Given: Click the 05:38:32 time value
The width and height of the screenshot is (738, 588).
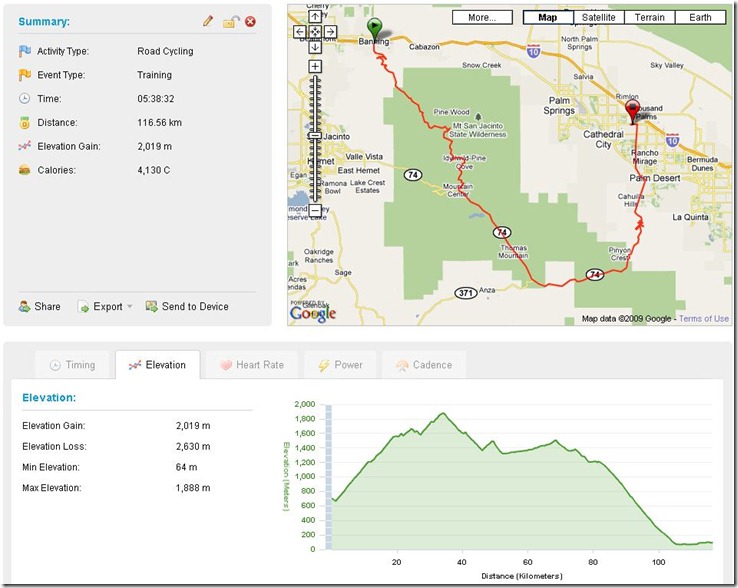Looking at the screenshot, I should click(x=156, y=99).
